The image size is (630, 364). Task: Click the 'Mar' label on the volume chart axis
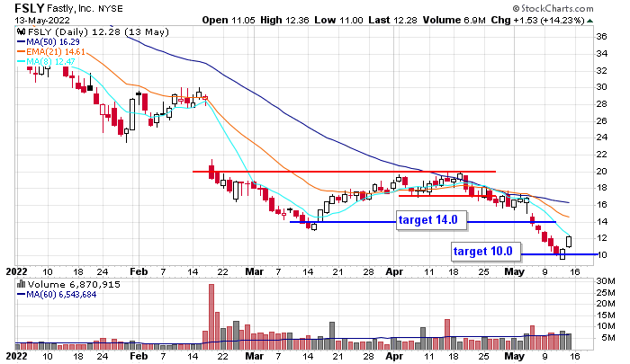[255, 356]
